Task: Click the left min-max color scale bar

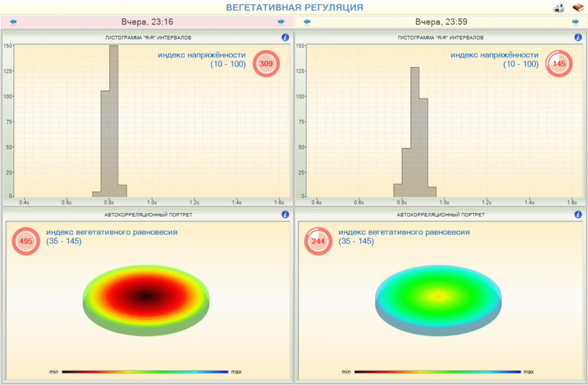Action: (145, 372)
